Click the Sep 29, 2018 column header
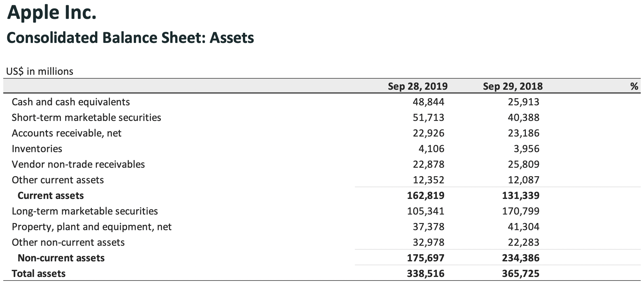 [x=512, y=86]
